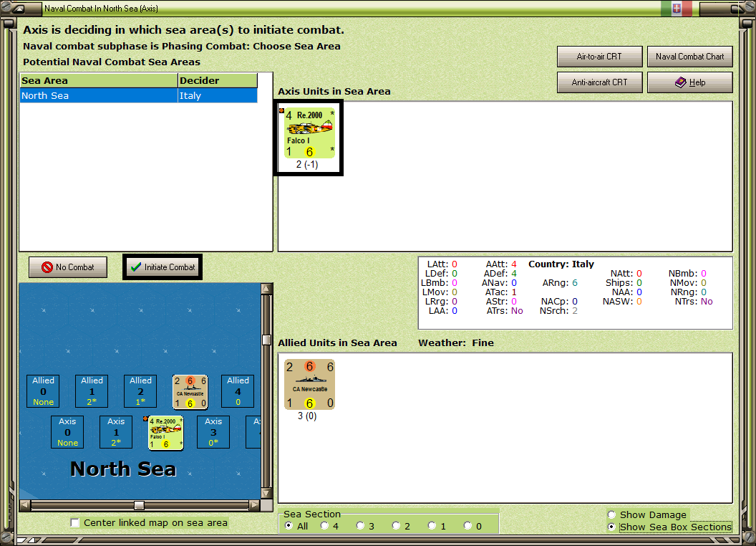Select Show Sea Box Sections option

pos(612,527)
